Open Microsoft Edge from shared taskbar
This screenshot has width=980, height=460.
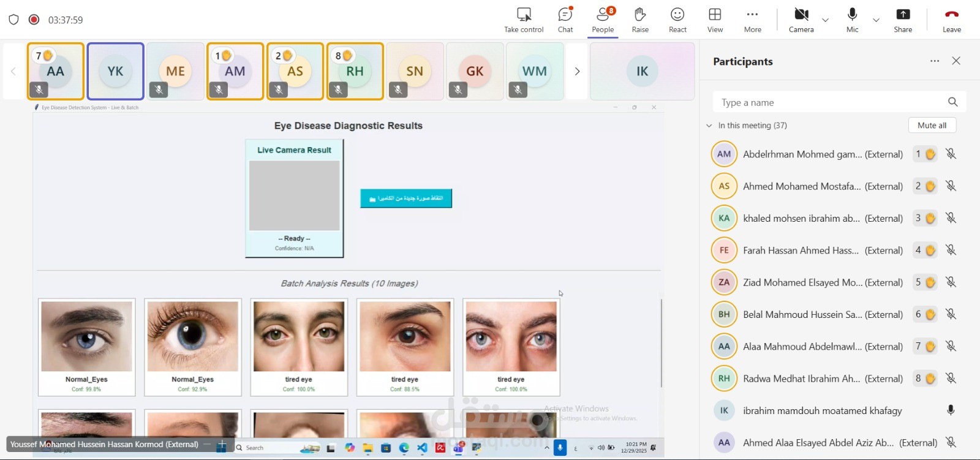[x=404, y=448]
